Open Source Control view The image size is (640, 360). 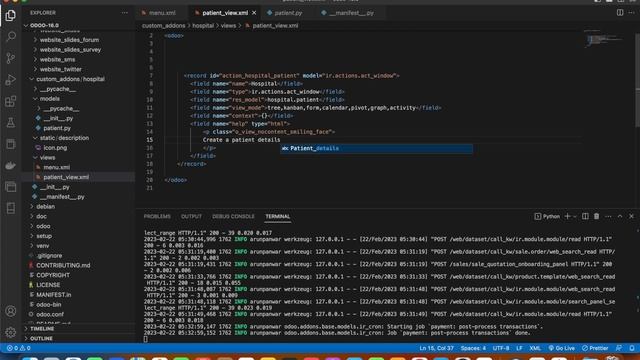tap(11, 58)
